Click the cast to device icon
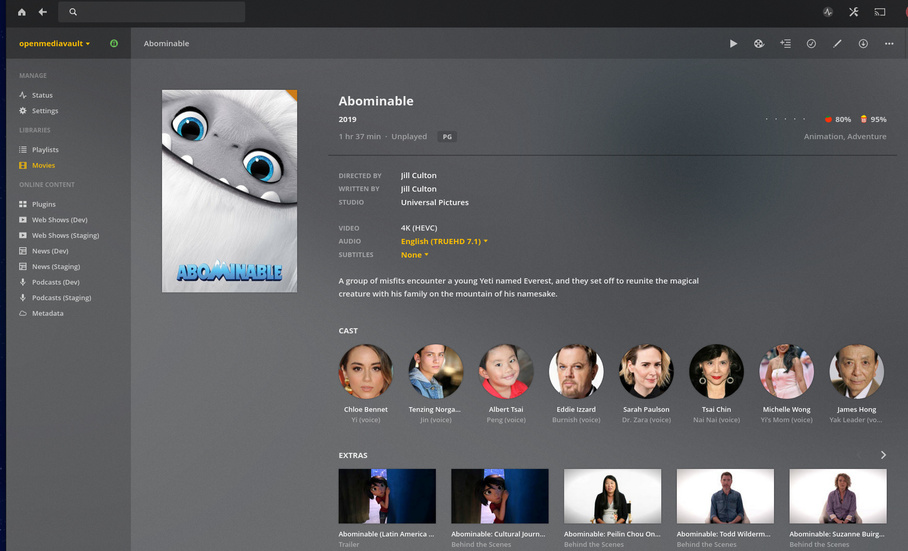908x551 pixels. coord(880,12)
